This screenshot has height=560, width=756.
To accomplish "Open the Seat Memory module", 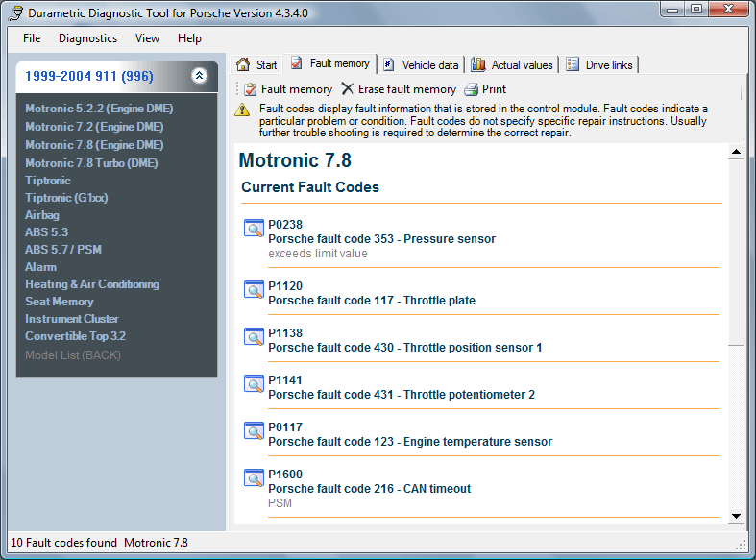I will click(x=60, y=302).
